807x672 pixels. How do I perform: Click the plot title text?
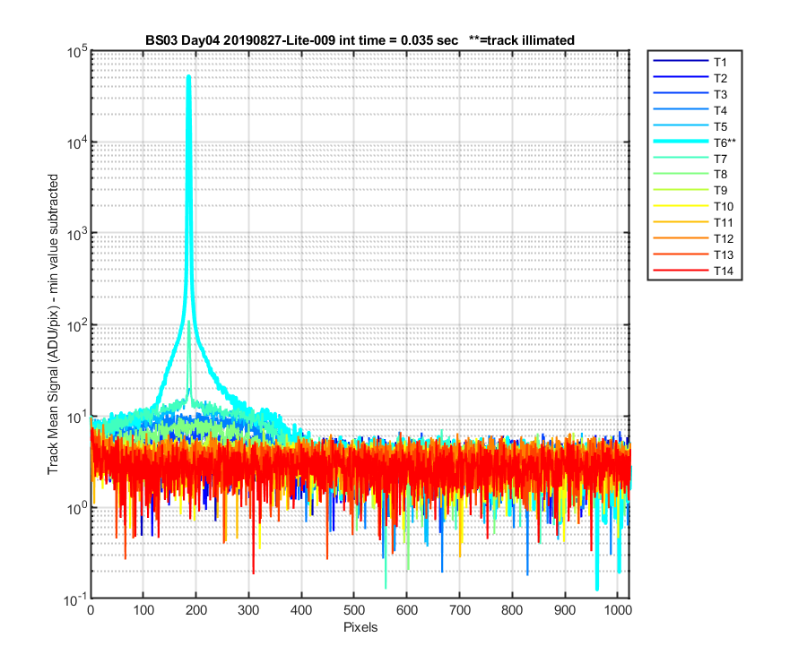point(360,40)
